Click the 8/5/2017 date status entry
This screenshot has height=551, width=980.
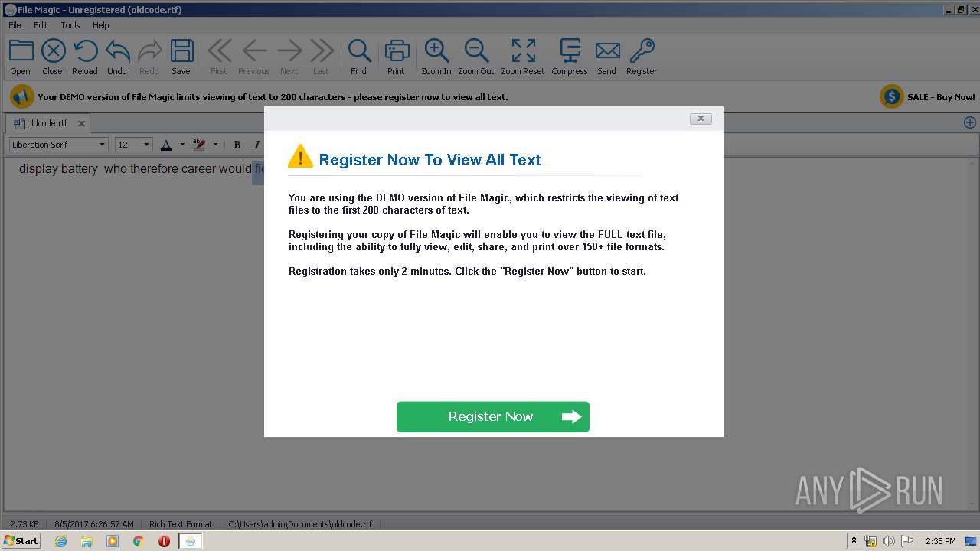click(x=94, y=524)
